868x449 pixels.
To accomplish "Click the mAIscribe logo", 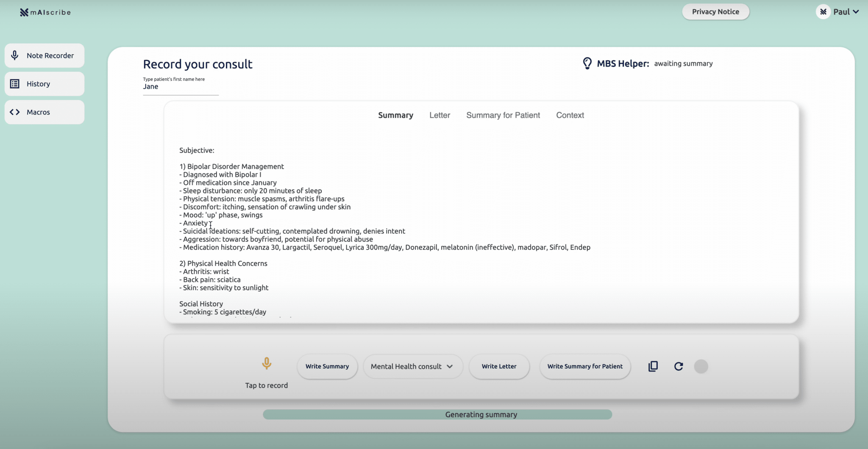I will coord(45,12).
